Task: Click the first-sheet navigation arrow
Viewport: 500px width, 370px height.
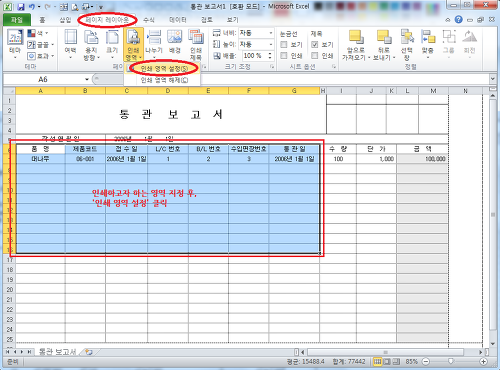Action: (x=8, y=352)
